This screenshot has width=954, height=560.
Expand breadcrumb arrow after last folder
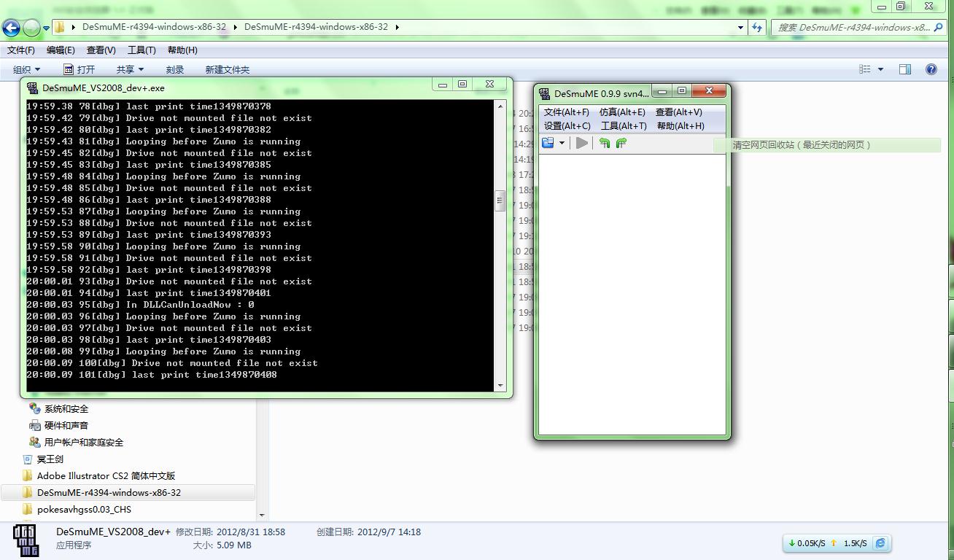click(397, 27)
